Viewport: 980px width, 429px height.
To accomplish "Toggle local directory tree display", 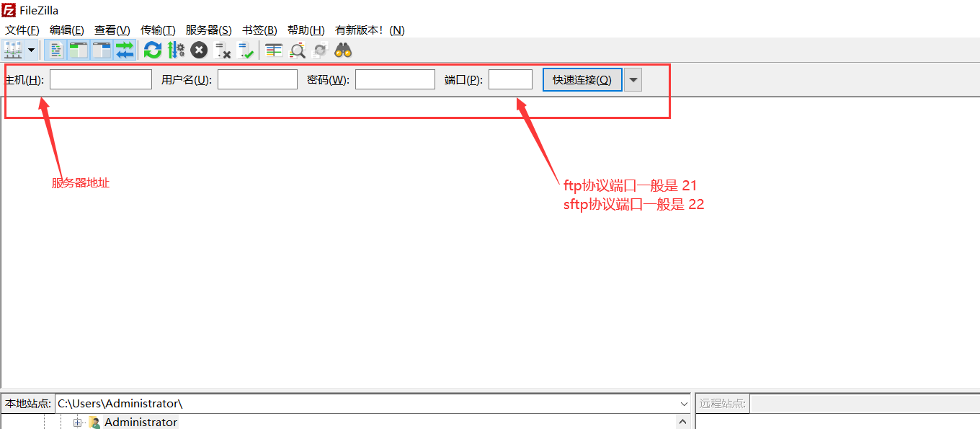I will [x=78, y=50].
